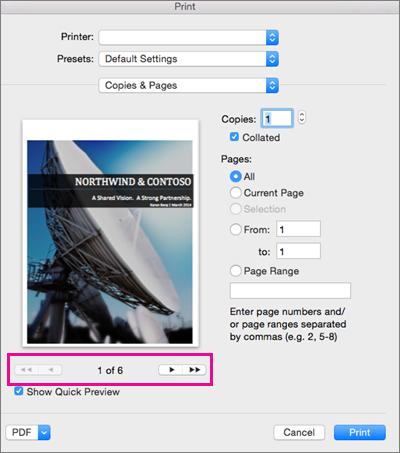Open the Copies & Pages dropdown
400x453 pixels.
point(189,85)
